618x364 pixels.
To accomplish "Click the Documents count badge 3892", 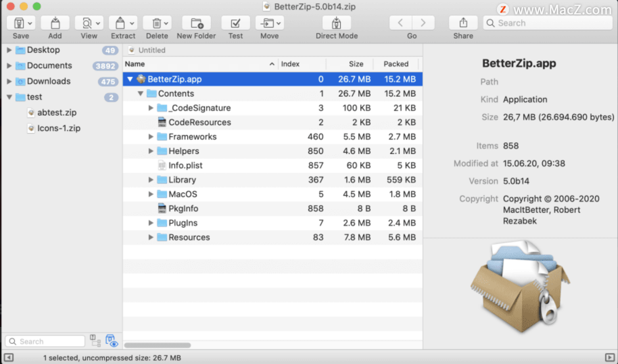I will 105,66.
